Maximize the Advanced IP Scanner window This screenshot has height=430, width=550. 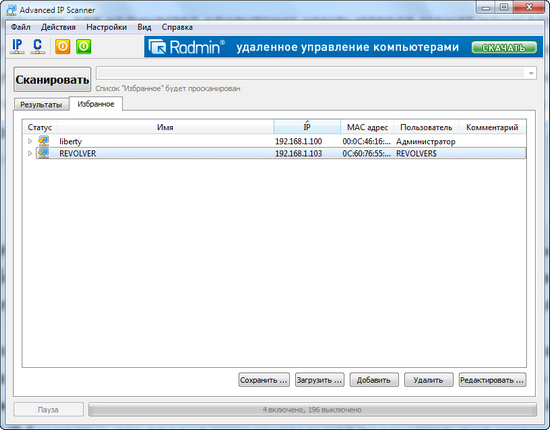point(504,7)
